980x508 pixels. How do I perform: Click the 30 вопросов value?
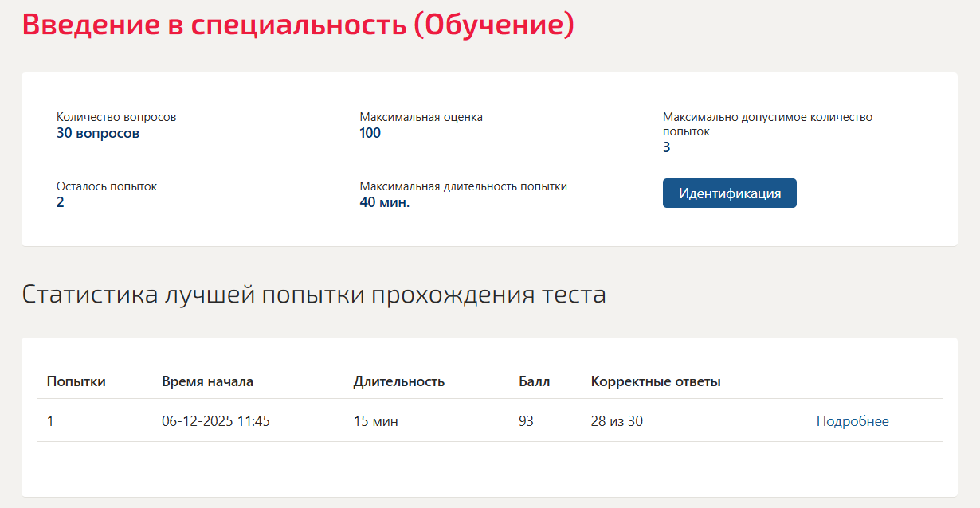pos(98,133)
